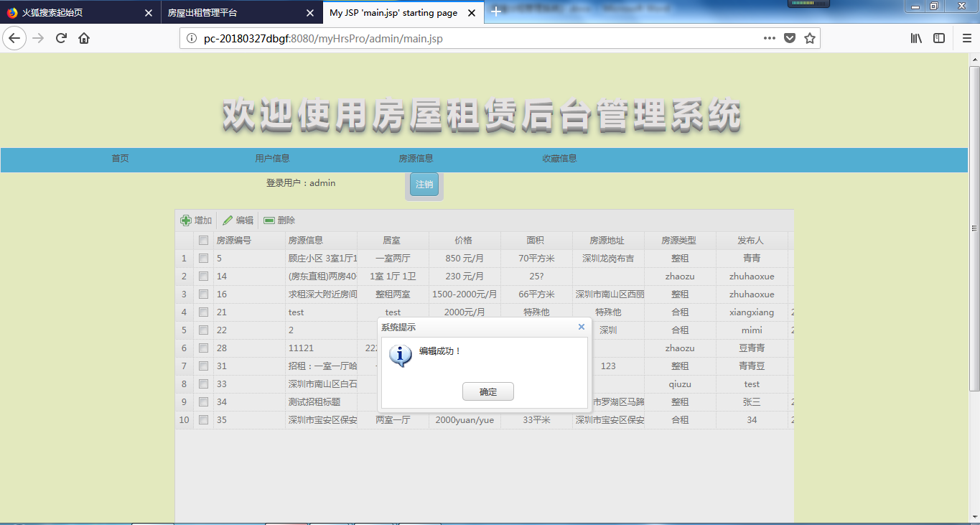Sort by the 面积 column header
The height and width of the screenshot is (525, 980).
(x=536, y=241)
